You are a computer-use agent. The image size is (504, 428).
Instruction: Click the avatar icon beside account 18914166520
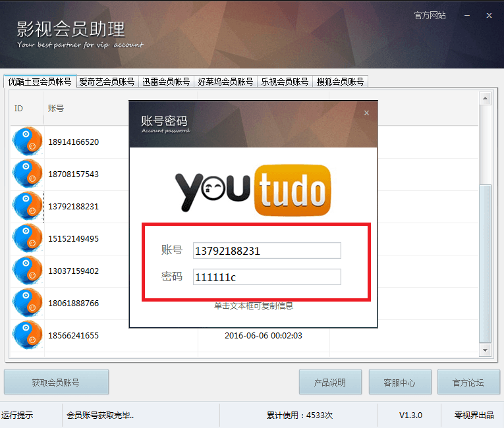[x=27, y=142]
